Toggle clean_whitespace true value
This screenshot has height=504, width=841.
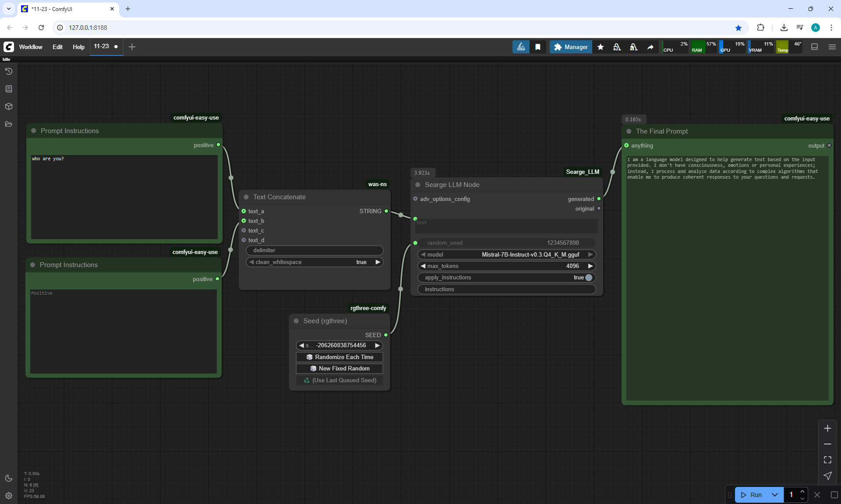click(361, 262)
